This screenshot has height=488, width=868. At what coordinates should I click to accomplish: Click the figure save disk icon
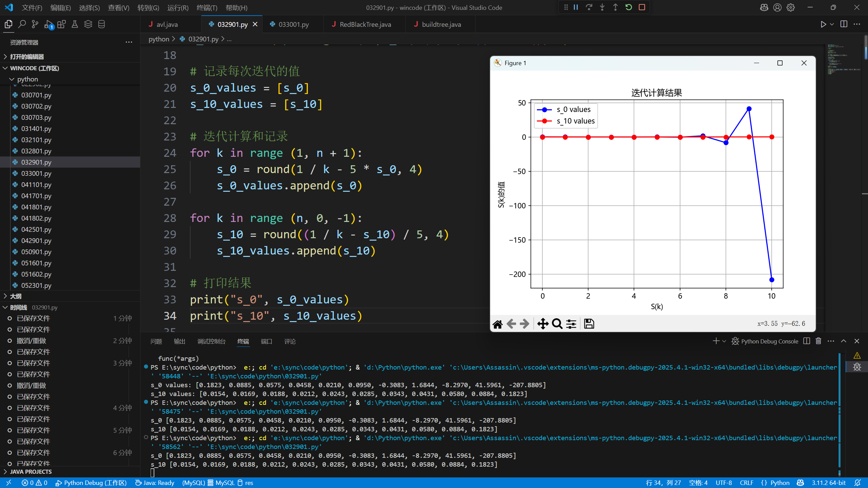[589, 324]
